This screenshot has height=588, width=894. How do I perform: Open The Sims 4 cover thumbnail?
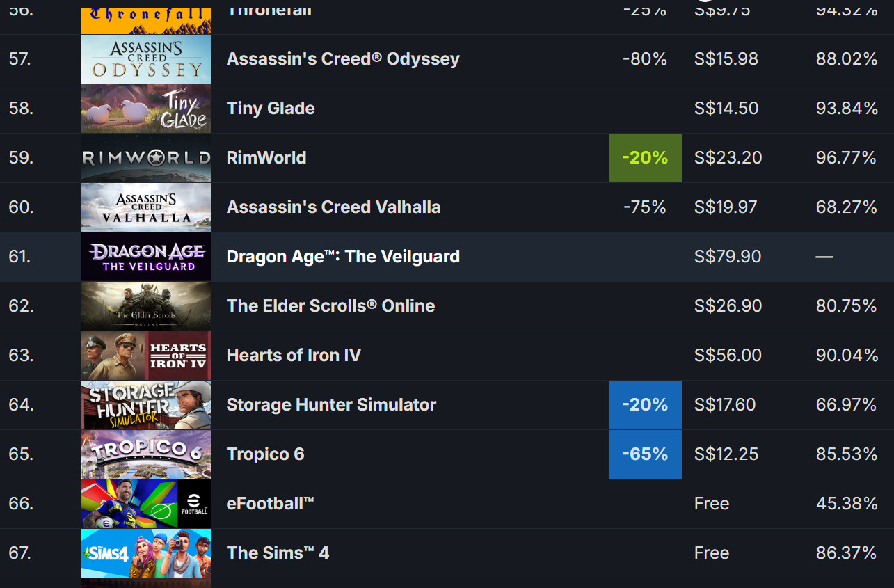[146, 553]
